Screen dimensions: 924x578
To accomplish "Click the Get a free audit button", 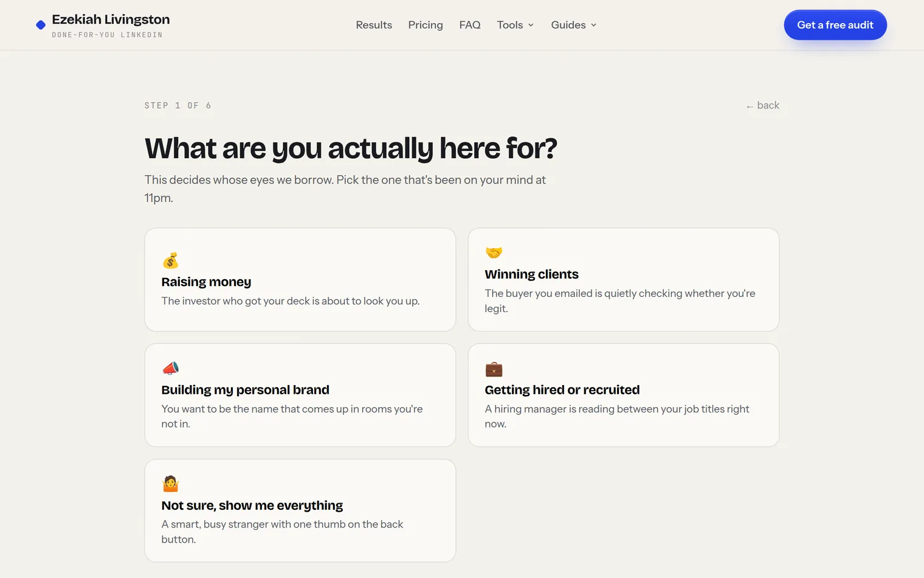I will click(x=835, y=25).
